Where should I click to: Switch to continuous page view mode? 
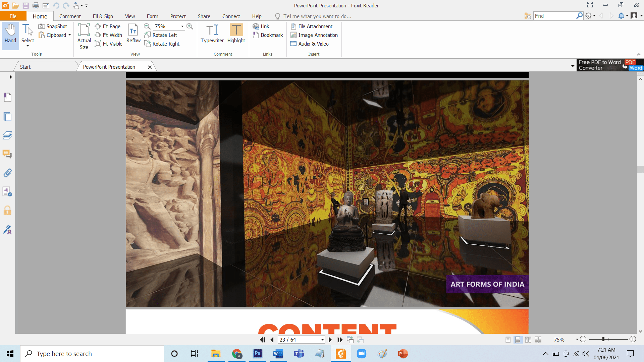pyautogui.click(x=518, y=340)
